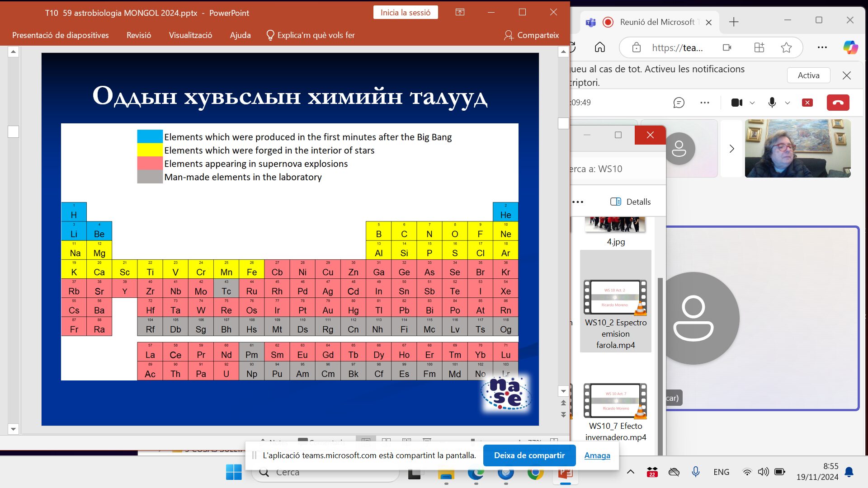Click the Detalls pane button
Image resolution: width=868 pixels, height=488 pixels.
(x=631, y=202)
